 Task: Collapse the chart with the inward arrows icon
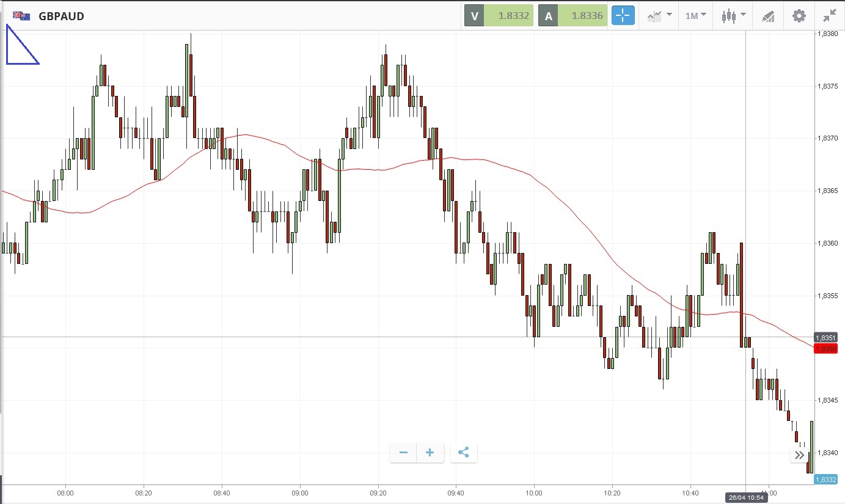[x=830, y=16]
